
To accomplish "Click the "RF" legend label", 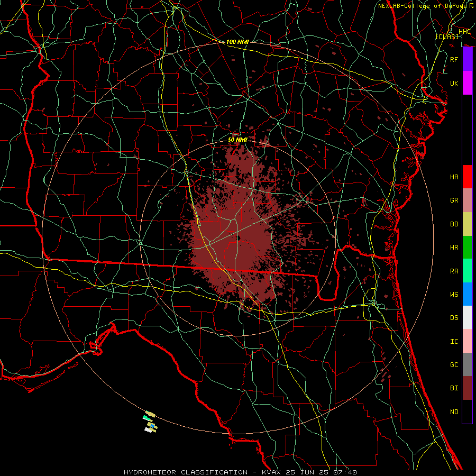I will [x=454, y=59].
